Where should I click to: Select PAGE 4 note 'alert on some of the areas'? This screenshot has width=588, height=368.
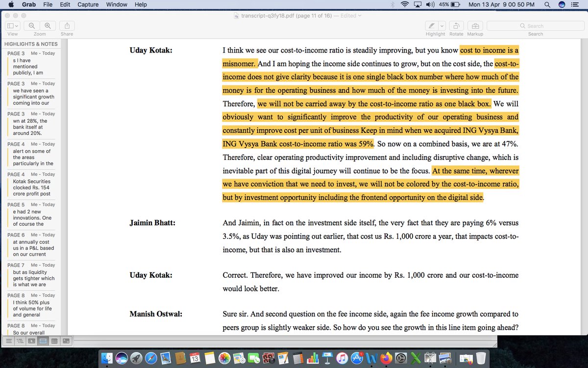coord(31,154)
